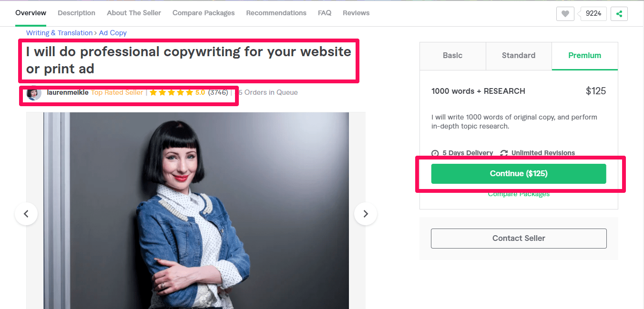Open the FAQ tab
The image size is (644, 309).
(325, 13)
